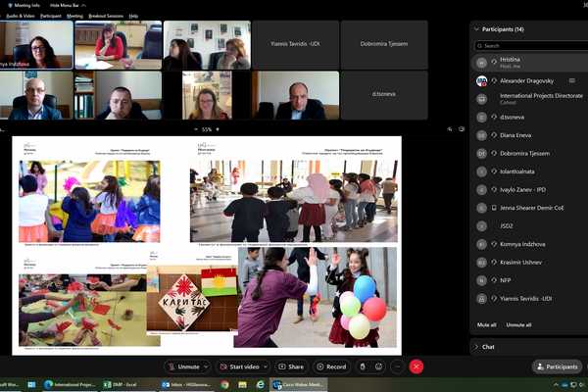Screen dimensions: 588x392
Task: Open Edge International Projects taskbar button
Action: tap(70, 384)
